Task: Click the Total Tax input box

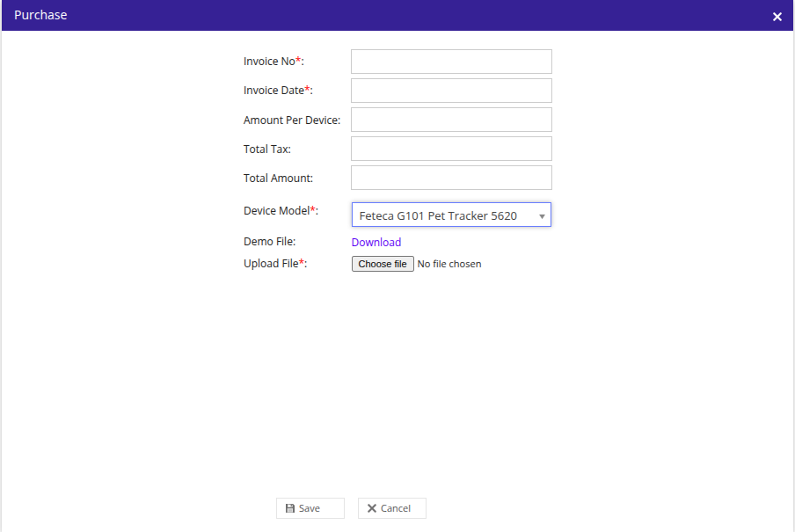Action: point(451,149)
